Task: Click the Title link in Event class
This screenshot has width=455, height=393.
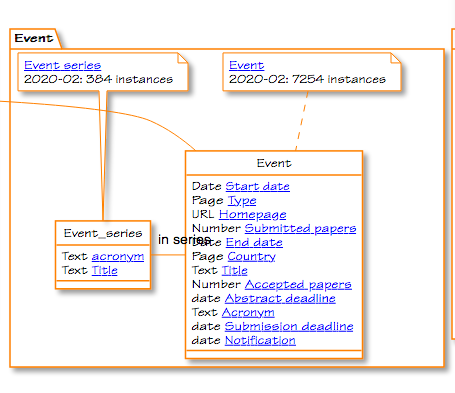Action: point(235,270)
